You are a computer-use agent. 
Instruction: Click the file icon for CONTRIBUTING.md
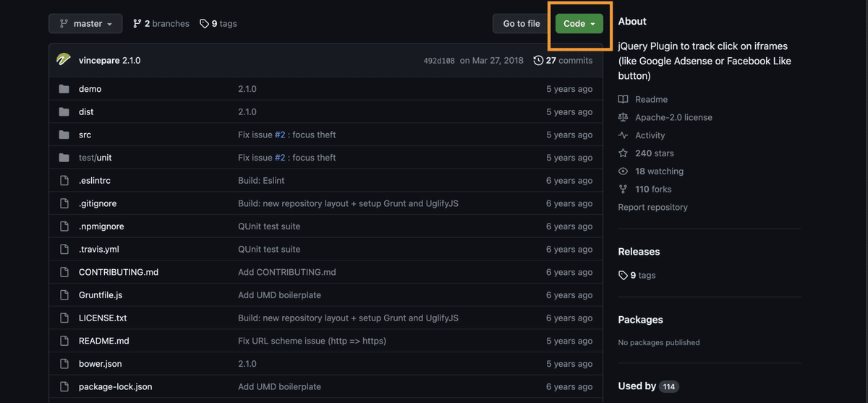pos(64,272)
